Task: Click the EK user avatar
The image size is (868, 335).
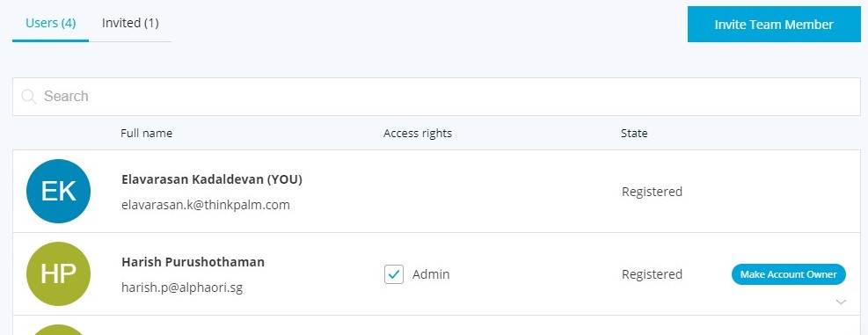Action: point(58,191)
